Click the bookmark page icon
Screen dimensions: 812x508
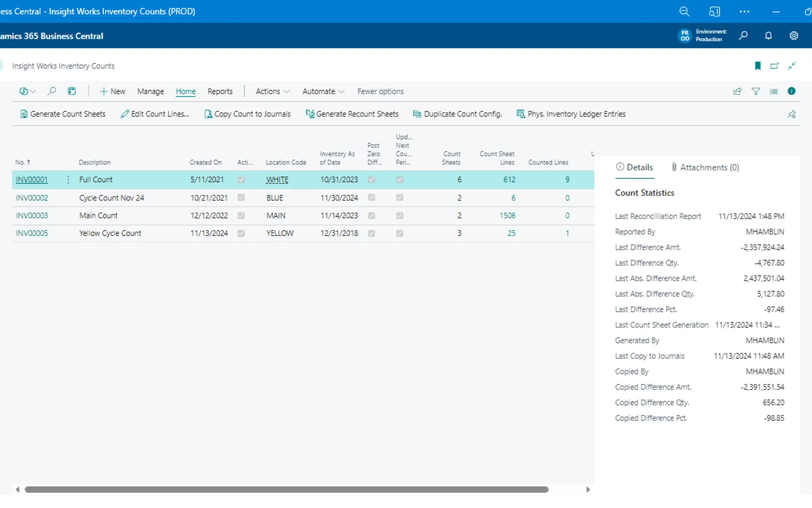(x=758, y=66)
